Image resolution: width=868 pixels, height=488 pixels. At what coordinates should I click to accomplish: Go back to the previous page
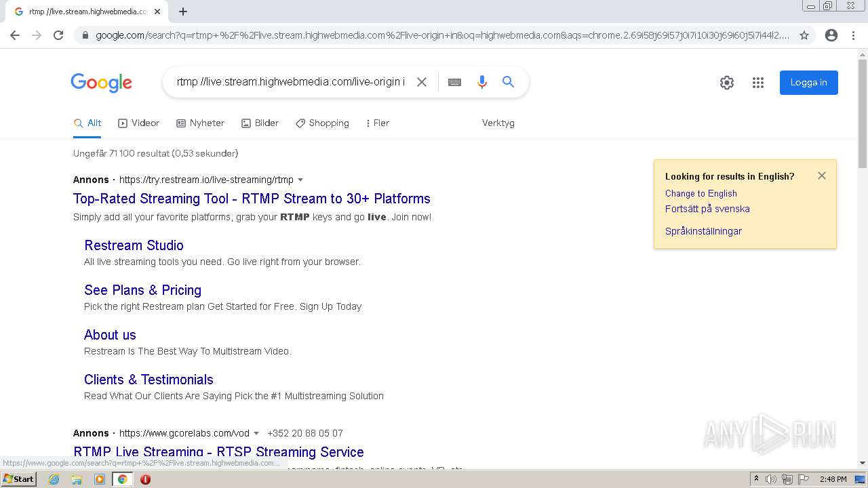[x=15, y=35]
